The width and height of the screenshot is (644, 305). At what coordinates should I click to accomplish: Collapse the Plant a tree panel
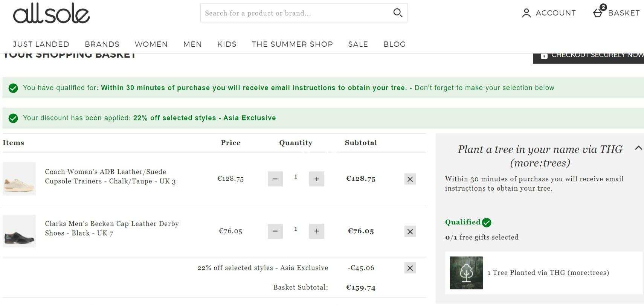pyautogui.click(x=638, y=148)
